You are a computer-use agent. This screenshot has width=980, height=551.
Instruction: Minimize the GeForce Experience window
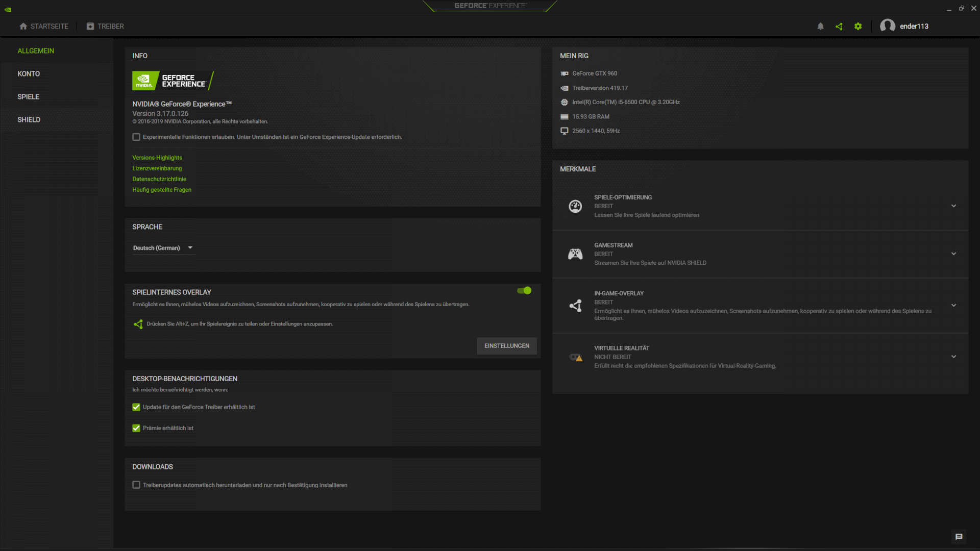[x=949, y=9]
